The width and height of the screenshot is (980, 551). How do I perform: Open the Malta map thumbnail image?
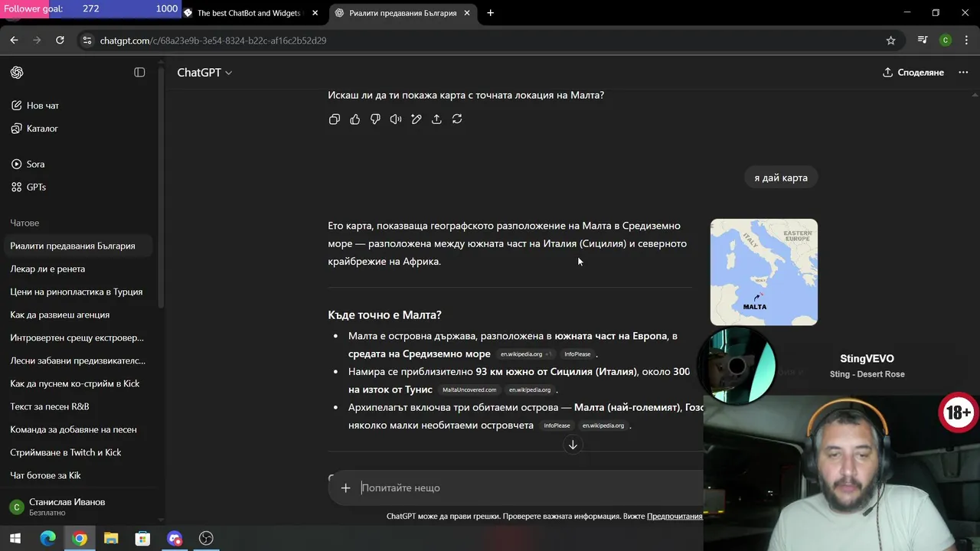tap(764, 272)
